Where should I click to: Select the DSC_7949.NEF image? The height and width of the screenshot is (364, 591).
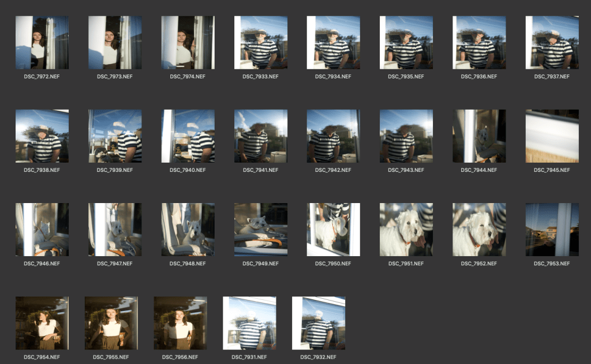click(x=260, y=230)
